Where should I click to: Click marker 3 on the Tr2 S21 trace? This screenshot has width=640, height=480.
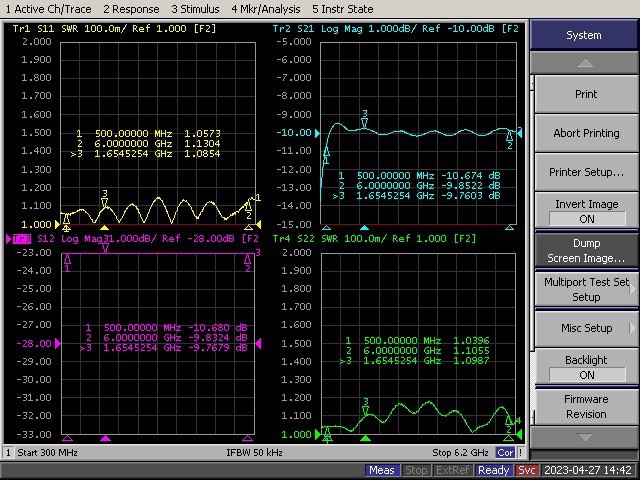tap(364, 119)
